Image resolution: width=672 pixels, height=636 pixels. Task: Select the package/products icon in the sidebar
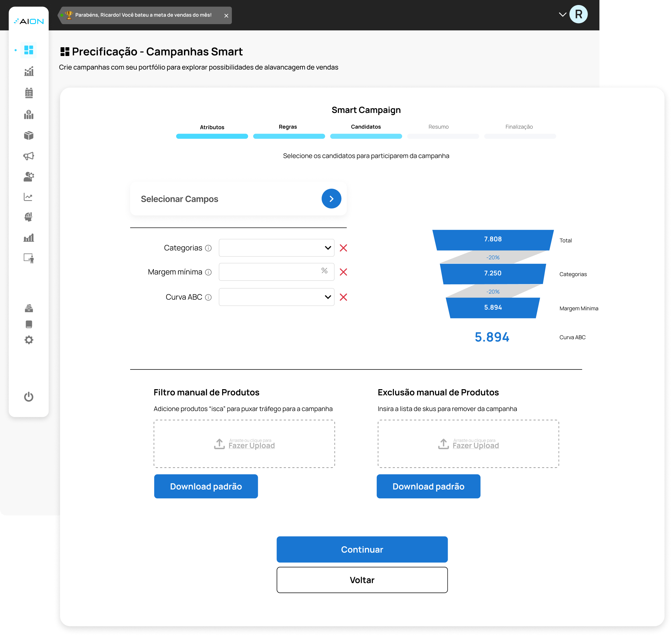29,136
